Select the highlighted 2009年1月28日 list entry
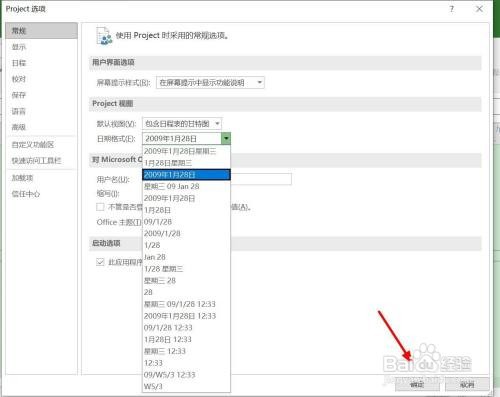 pyautogui.click(x=186, y=175)
